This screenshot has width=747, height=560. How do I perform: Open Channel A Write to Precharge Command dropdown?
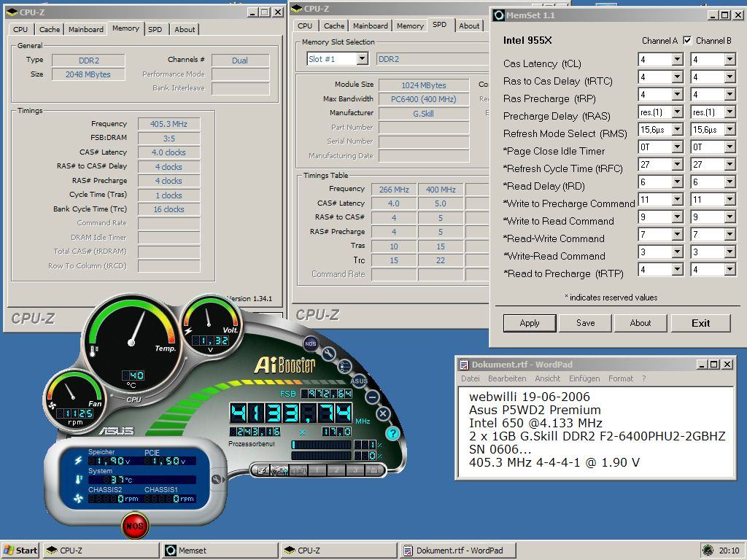click(678, 200)
